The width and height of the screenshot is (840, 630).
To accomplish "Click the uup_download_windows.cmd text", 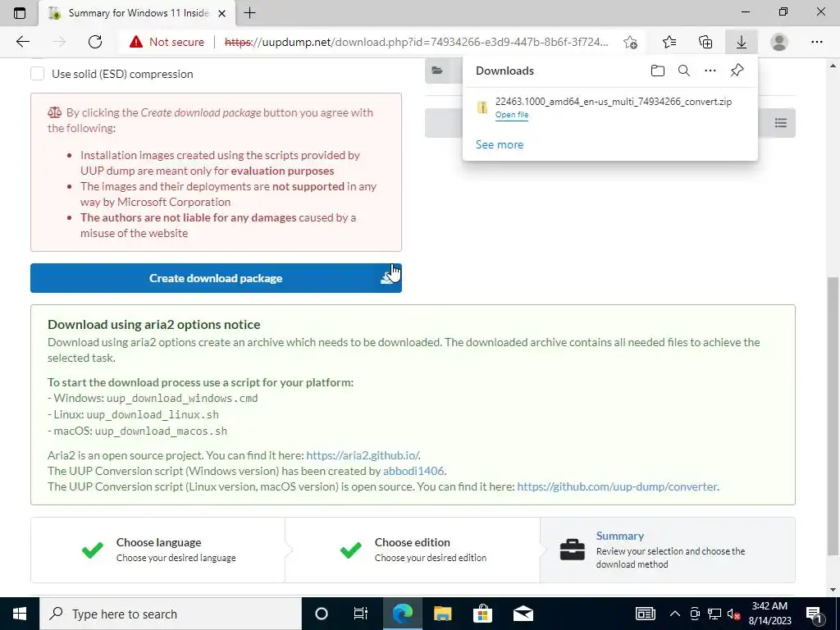I will (182, 399).
